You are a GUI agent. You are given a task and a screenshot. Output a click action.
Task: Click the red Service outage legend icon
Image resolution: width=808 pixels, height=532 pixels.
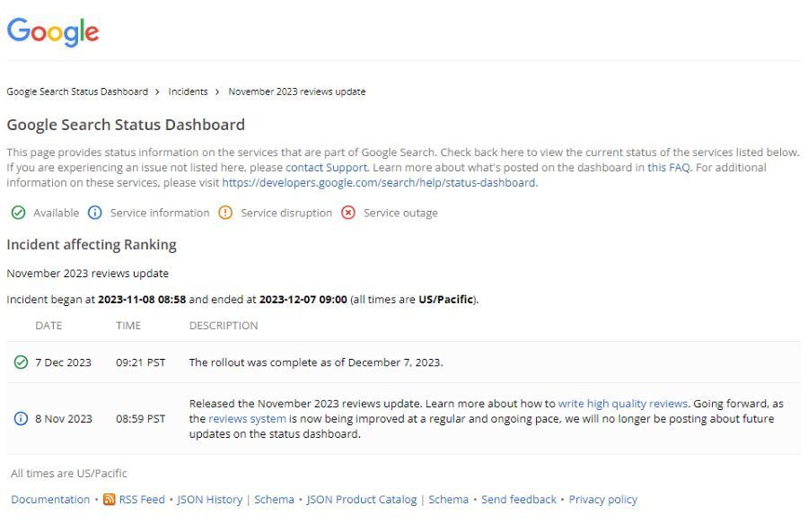click(x=348, y=213)
